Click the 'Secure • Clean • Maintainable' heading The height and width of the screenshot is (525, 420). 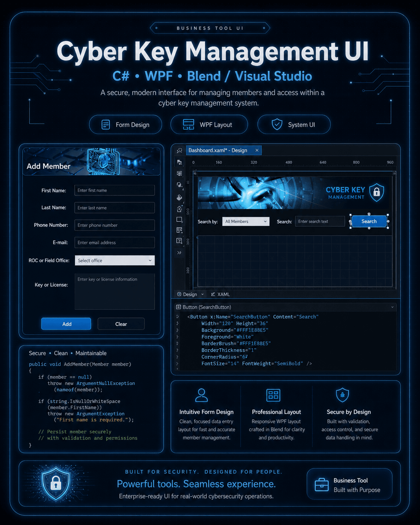coord(68,353)
